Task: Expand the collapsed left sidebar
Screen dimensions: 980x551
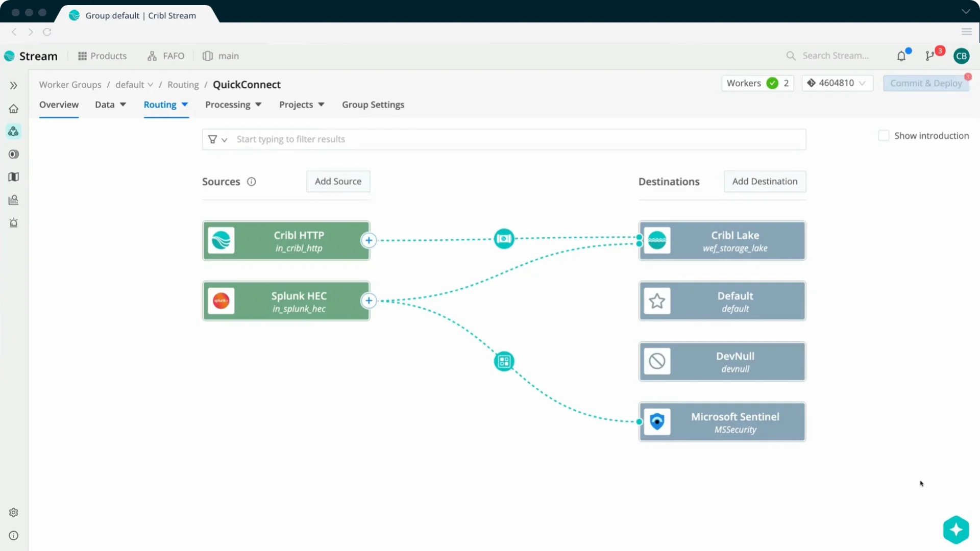Action: 14,85
